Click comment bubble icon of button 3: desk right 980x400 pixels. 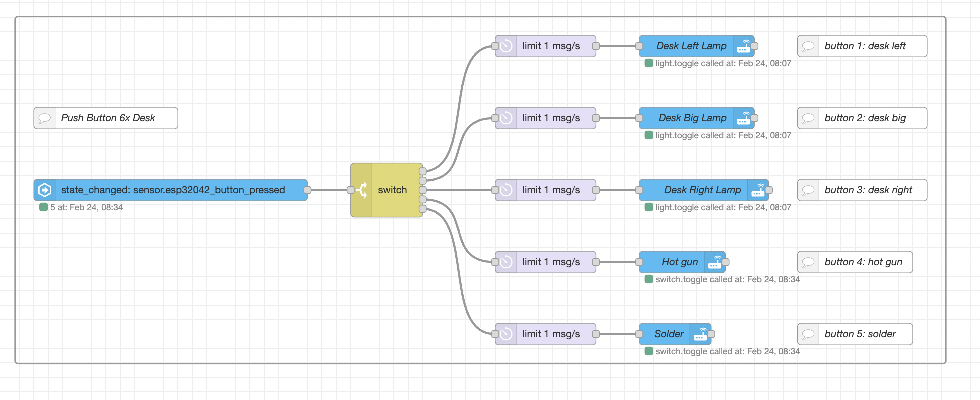tap(808, 190)
